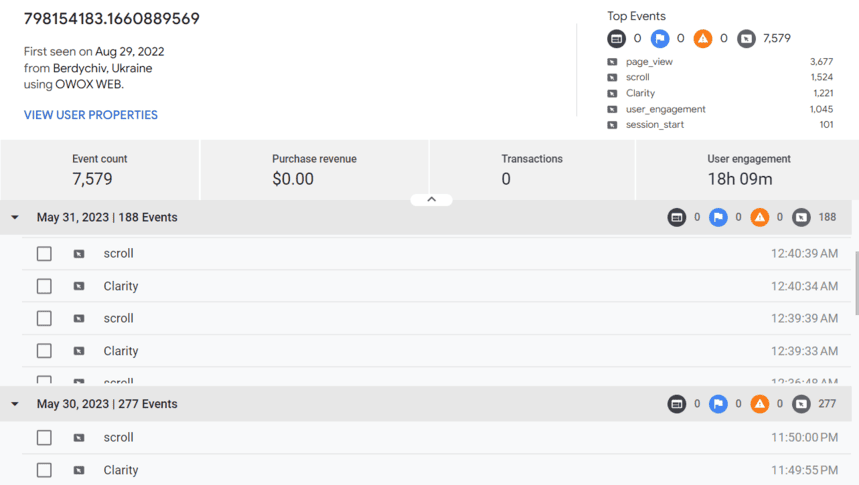The width and height of the screenshot is (859, 485).
Task: Open the VIEW USER PROPERTIES link
Action: pos(90,115)
